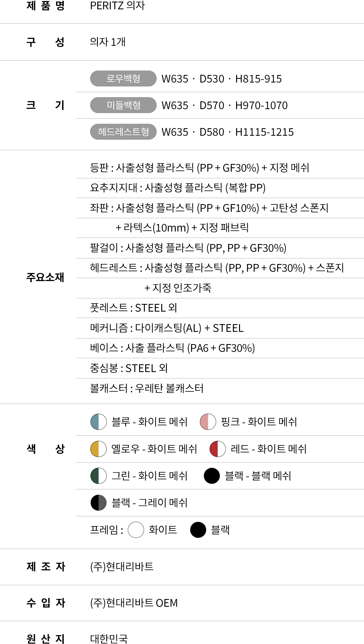Choose the green-white mesh color swatch
Screen dimensions: 364x644
(99, 476)
